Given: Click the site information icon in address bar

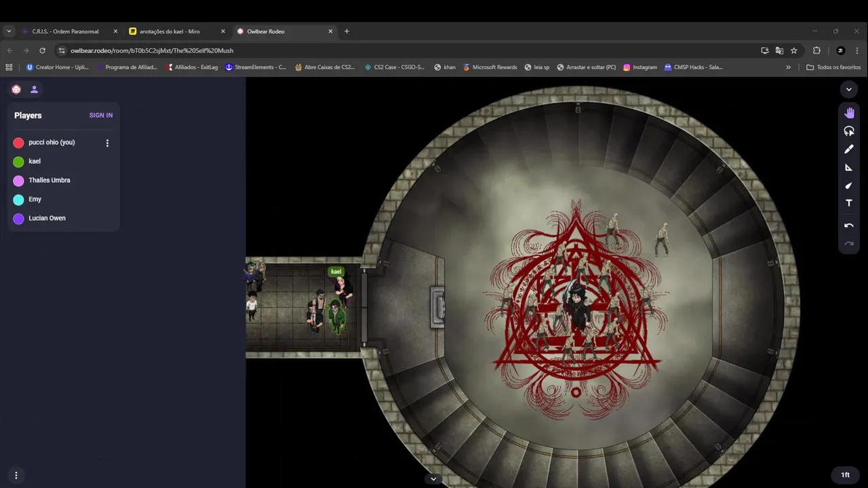Looking at the screenshot, I should [62, 50].
